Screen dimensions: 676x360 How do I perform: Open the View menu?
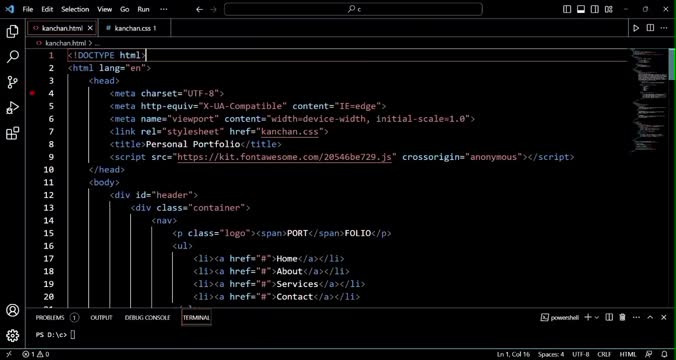pos(104,9)
